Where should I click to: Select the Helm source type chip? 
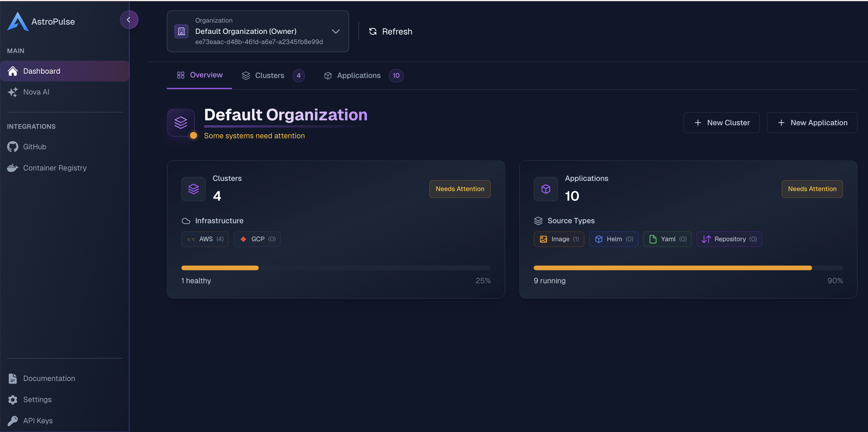coord(613,239)
